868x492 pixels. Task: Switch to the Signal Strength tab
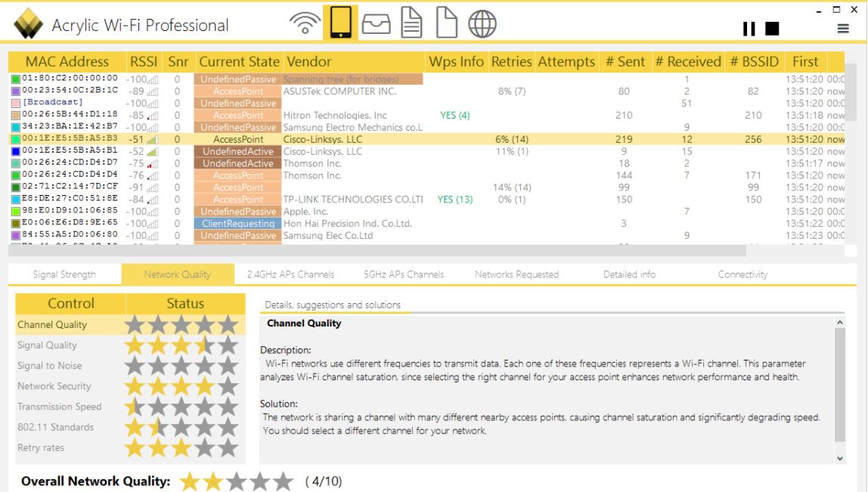tap(64, 274)
